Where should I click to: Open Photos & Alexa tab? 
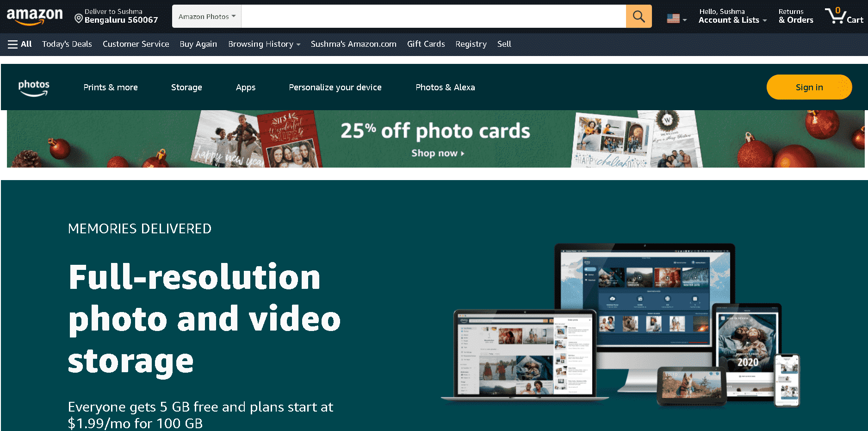click(x=445, y=87)
